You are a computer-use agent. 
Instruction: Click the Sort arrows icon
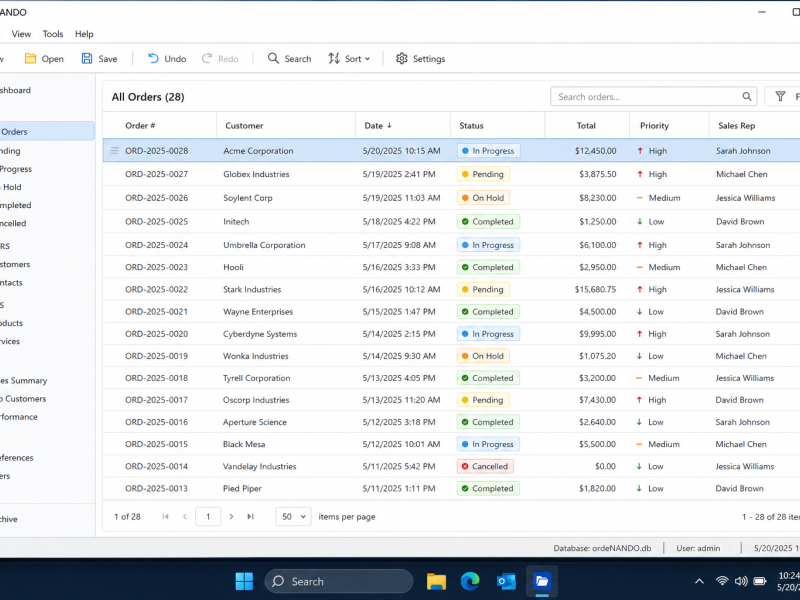(334, 59)
